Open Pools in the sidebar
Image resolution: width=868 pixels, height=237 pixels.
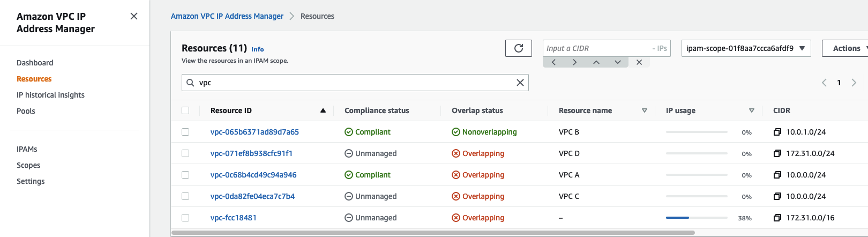(26, 111)
